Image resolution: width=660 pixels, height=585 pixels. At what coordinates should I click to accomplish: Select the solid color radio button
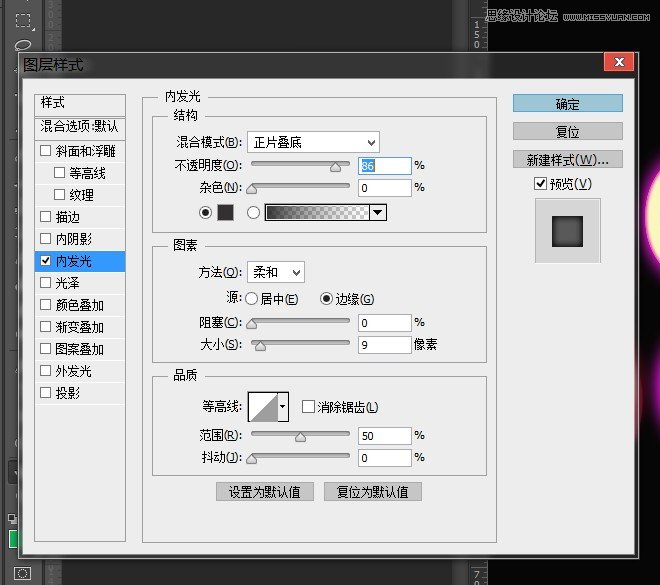click(x=205, y=213)
